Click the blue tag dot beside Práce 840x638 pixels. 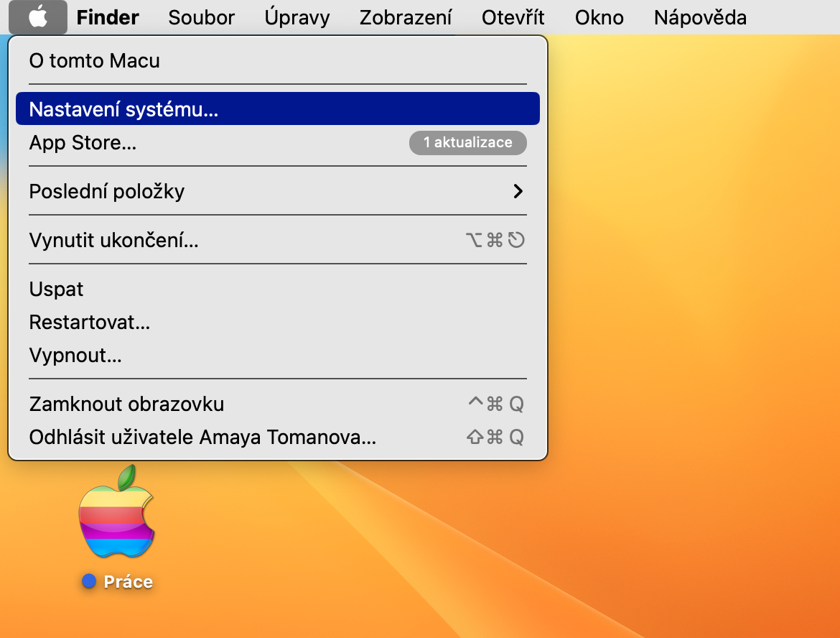point(89,581)
